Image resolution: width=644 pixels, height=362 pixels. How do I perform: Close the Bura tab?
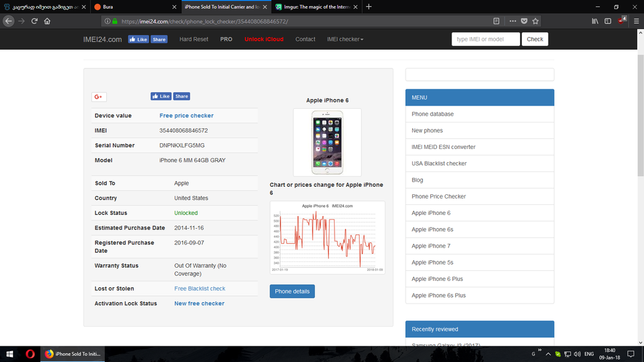pyautogui.click(x=174, y=7)
